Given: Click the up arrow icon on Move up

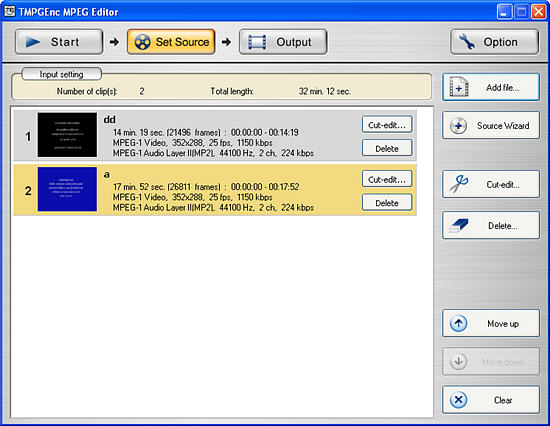Looking at the screenshot, I should coord(458,323).
